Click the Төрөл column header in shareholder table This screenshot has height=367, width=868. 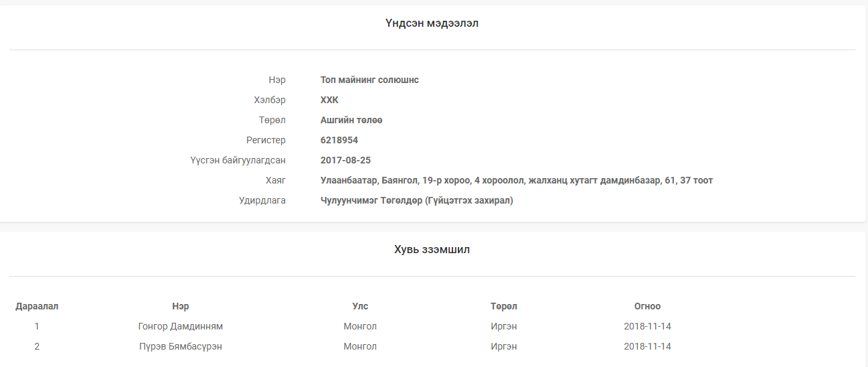pos(503,306)
